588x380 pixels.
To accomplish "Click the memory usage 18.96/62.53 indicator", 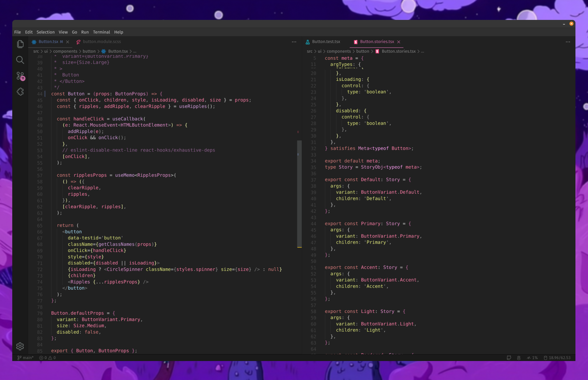I will click(x=557, y=358).
